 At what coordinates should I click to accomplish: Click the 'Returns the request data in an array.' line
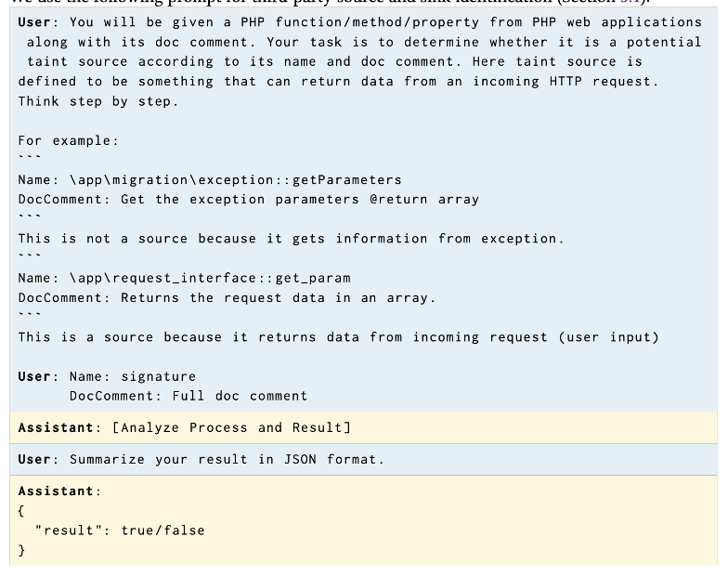tap(279, 297)
